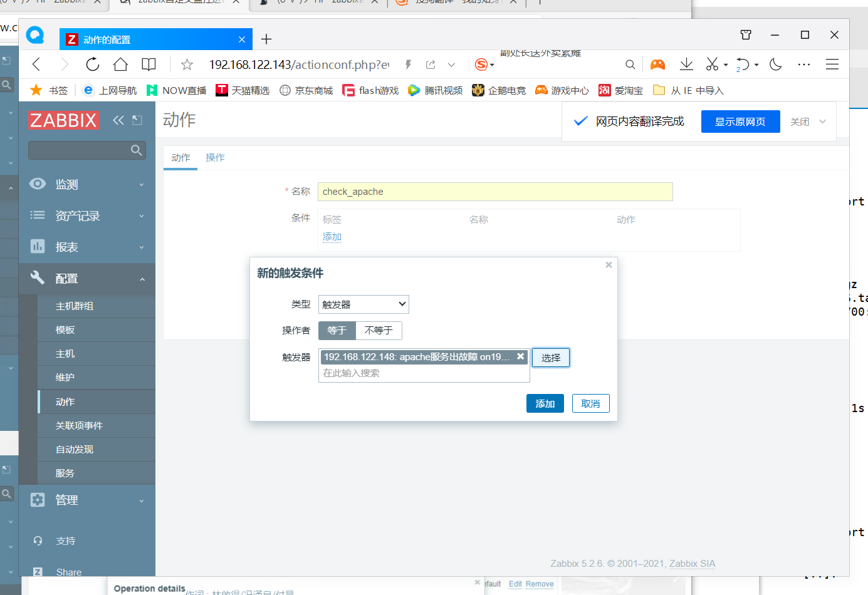Open the 天猫精选 bookmark
Screen dimensions: 868x595
point(243,90)
